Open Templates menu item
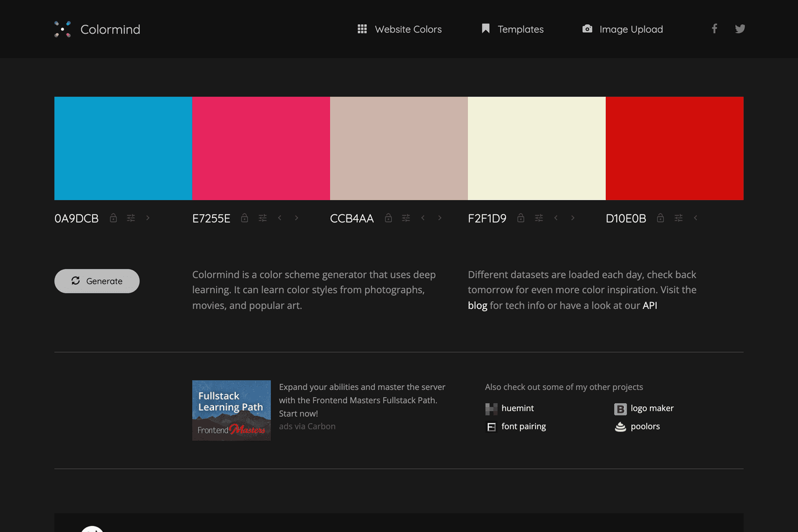 point(513,29)
